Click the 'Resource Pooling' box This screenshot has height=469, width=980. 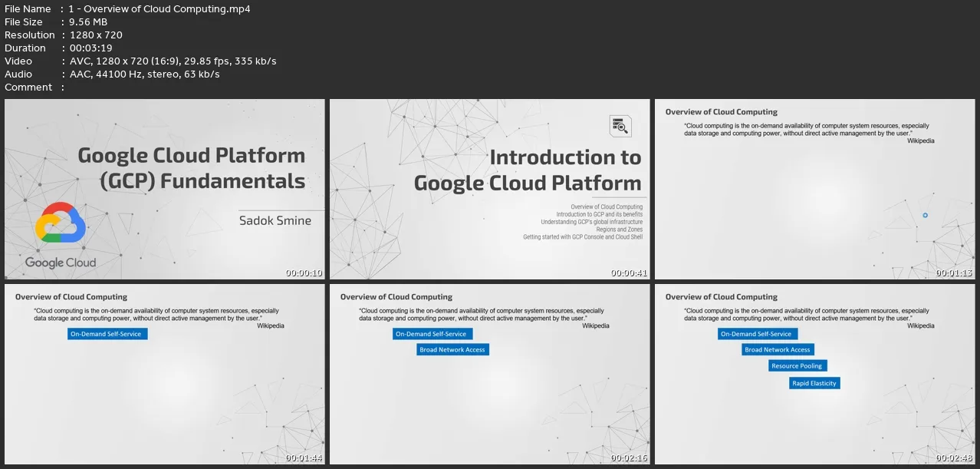798,366
